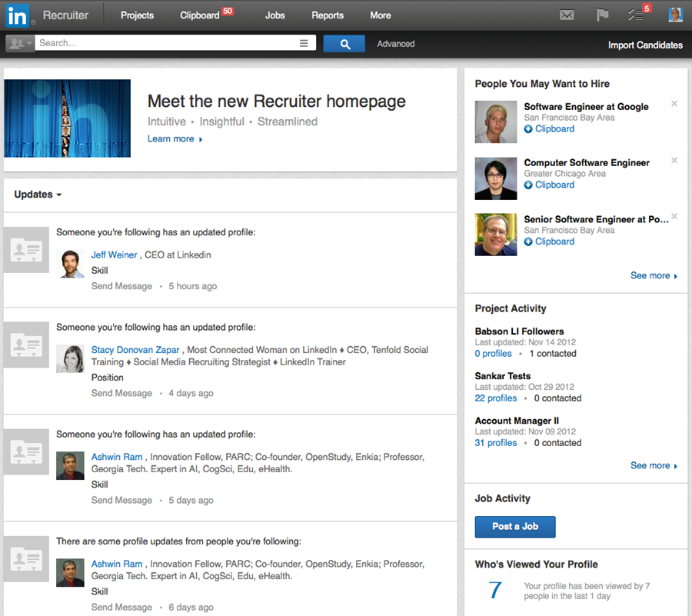The image size is (692, 616).
Task: Click the LinkedIn logo icon
Action: tap(18, 15)
